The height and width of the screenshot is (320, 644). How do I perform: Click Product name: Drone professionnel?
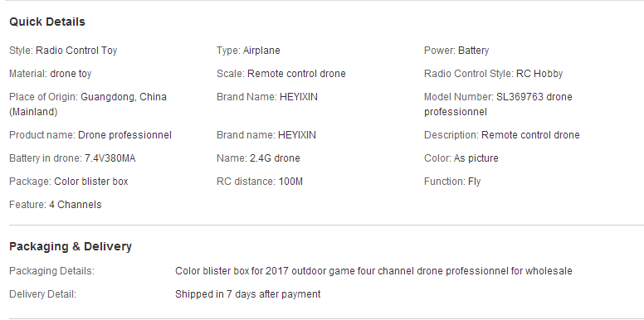[x=90, y=135]
